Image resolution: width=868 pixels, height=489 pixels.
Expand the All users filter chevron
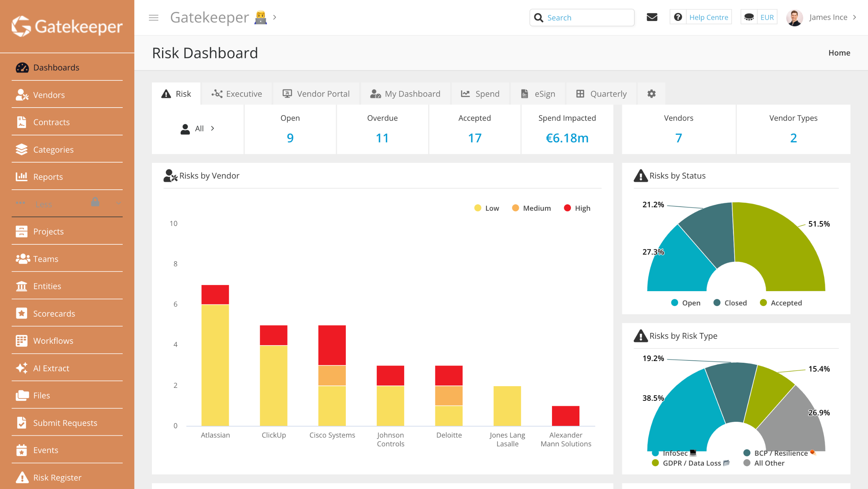tap(213, 128)
